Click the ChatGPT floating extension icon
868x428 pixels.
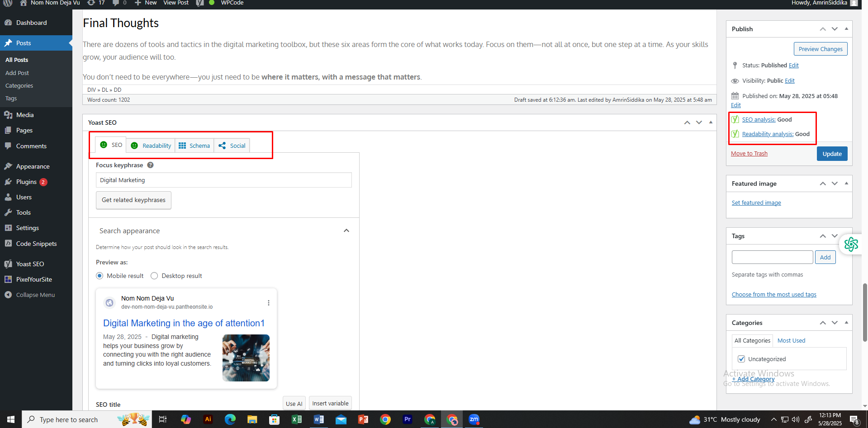(851, 245)
